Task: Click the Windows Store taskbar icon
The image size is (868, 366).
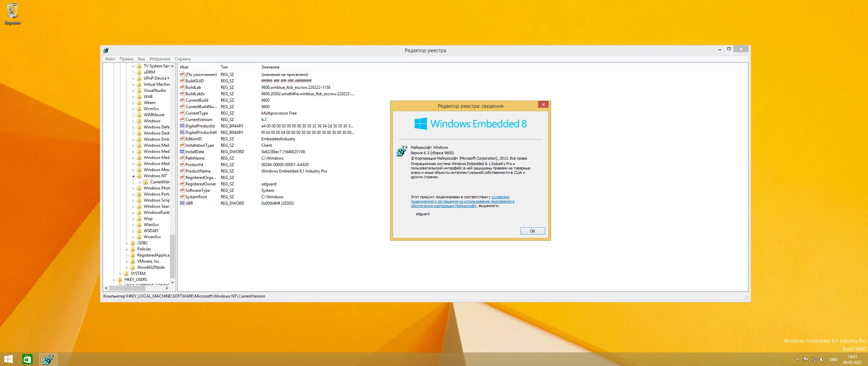Action: 27,359
